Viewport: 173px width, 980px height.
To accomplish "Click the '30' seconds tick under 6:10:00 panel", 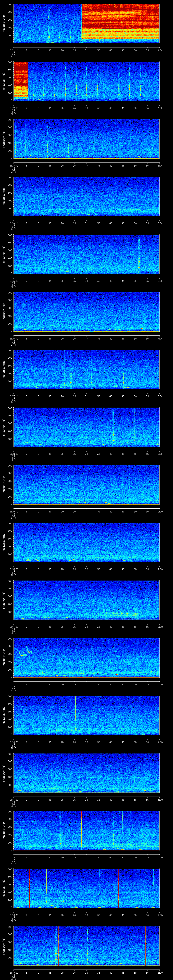I will (86, 569).
